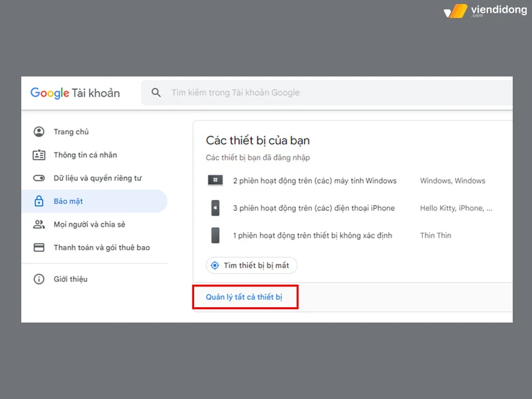The height and width of the screenshot is (399, 532).
Task: Click the Trang chủ home icon
Action: 40,131
